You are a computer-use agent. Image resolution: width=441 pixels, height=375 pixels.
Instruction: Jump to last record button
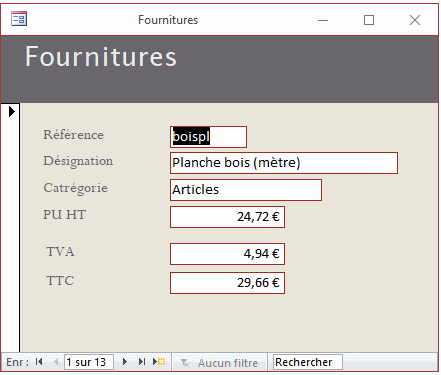(142, 362)
